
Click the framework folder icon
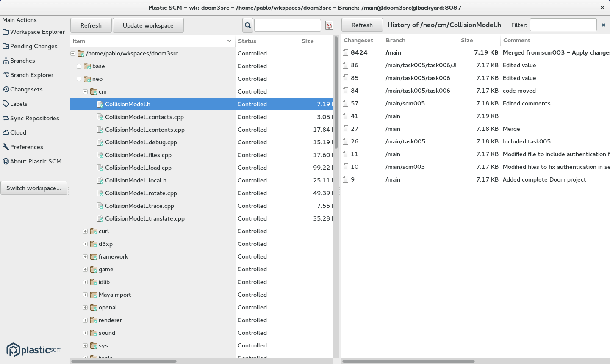(x=94, y=256)
